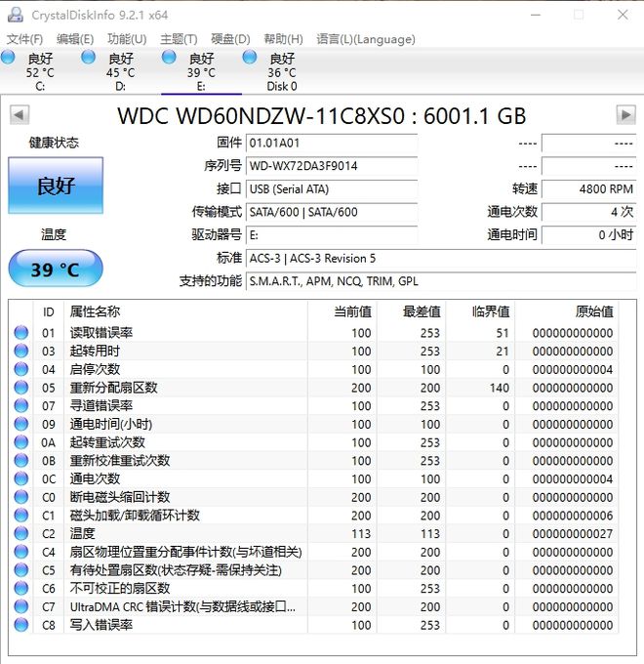
Task: Click the interface field USB (Serial ATA)
Action: (332, 189)
